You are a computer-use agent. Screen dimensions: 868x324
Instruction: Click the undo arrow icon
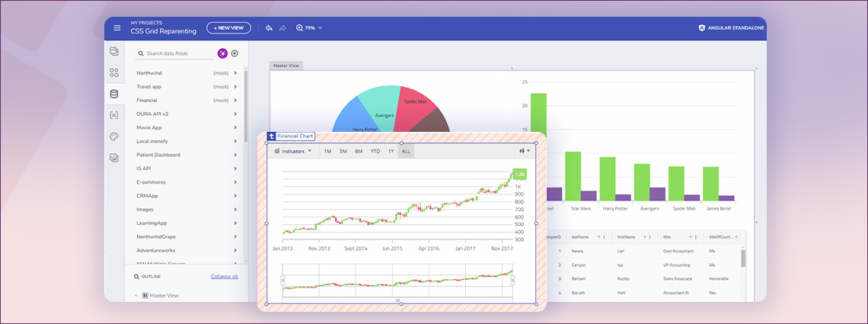pyautogui.click(x=269, y=27)
